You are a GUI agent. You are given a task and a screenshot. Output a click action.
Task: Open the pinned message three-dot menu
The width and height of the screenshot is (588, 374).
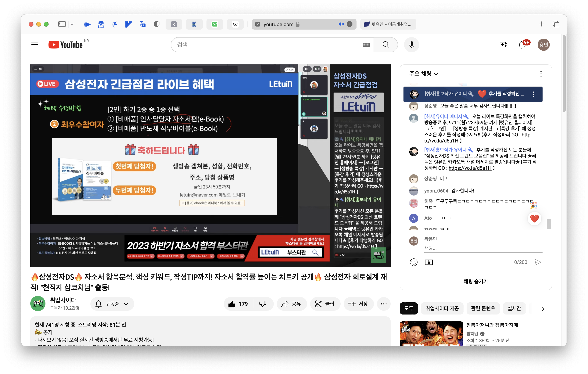pos(533,94)
